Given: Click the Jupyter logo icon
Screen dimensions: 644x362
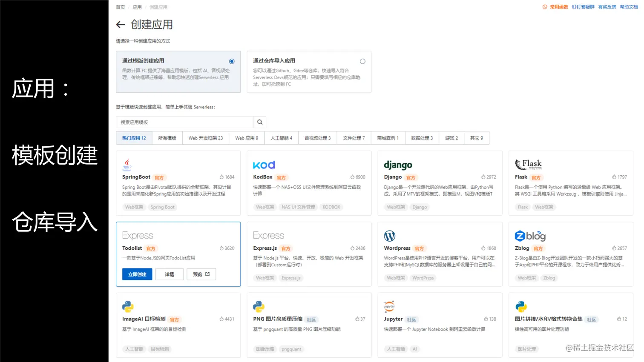Looking at the screenshot, I should pos(389,306).
